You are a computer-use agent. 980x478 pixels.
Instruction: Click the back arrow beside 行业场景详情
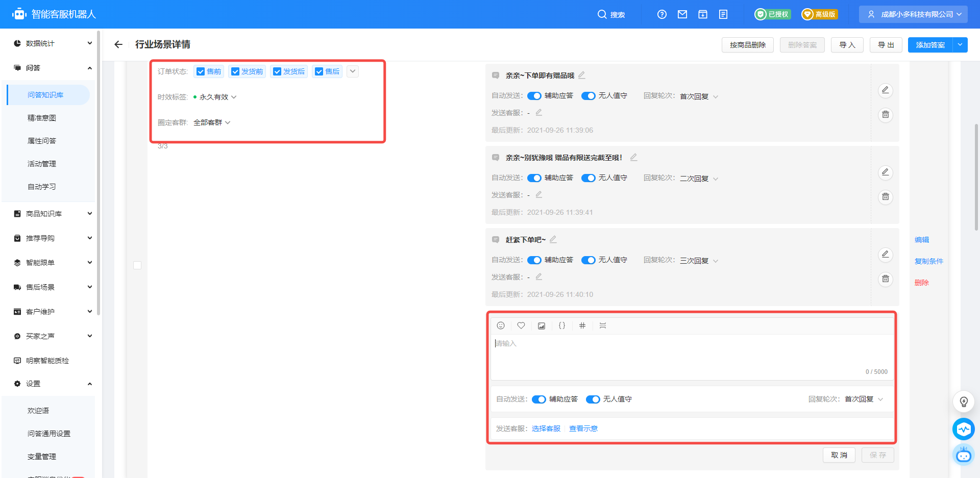[118, 44]
